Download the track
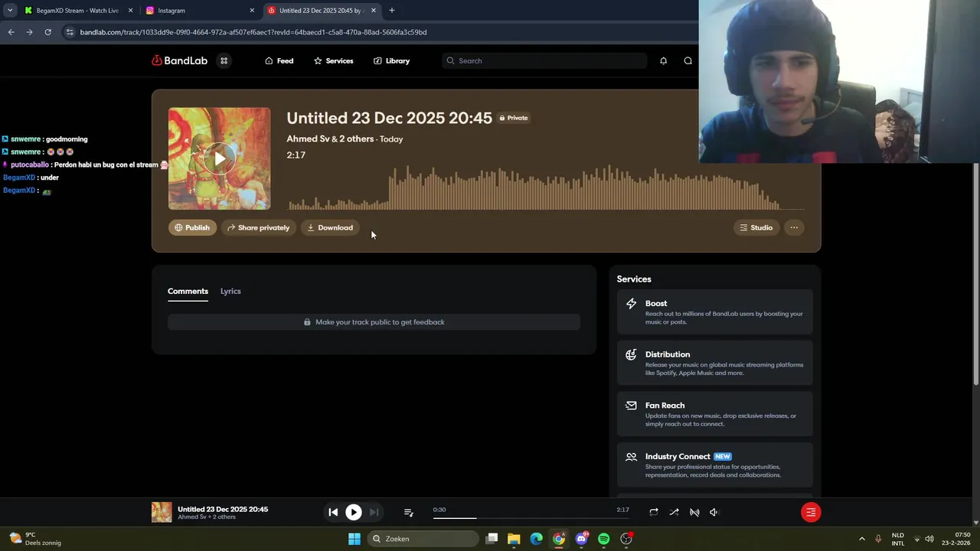This screenshot has width=980, height=551. pyautogui.click(x=330, y=227)
